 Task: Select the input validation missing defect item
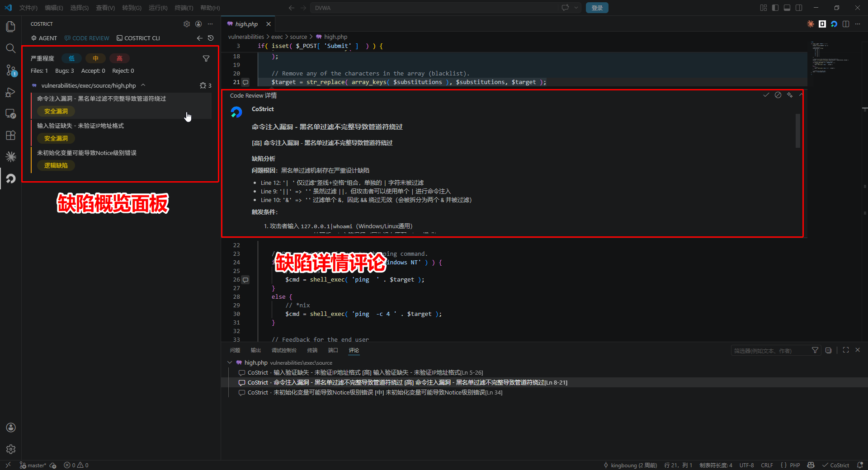pos(80,126)
